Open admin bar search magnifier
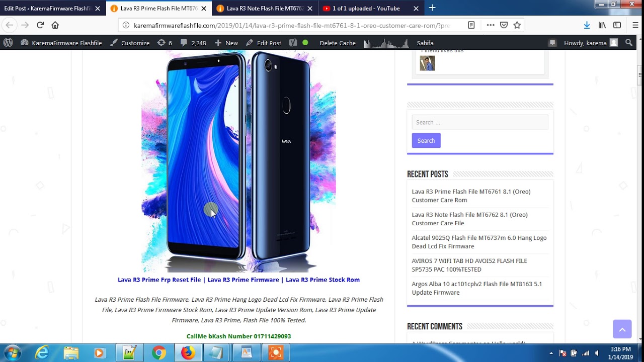Viewport: 644px width, 362px height. coord(629,43)
